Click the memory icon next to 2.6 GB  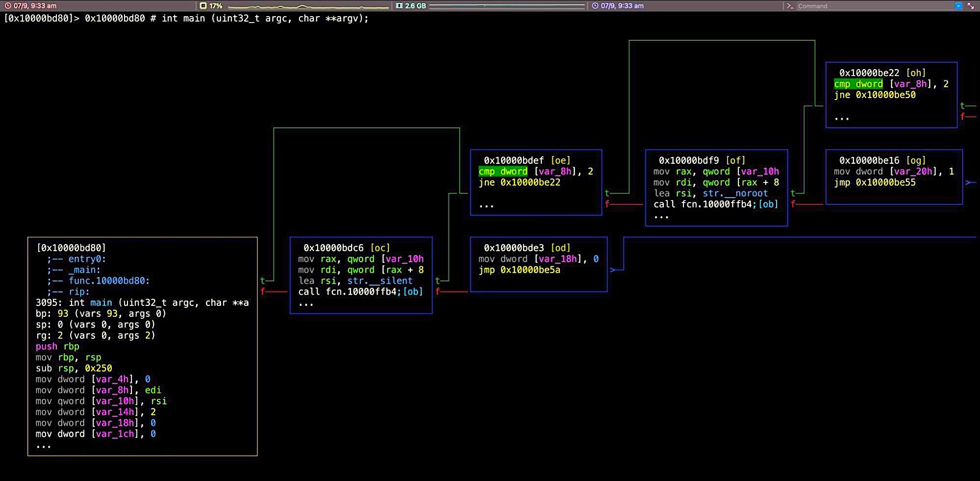tap(399, 6)
